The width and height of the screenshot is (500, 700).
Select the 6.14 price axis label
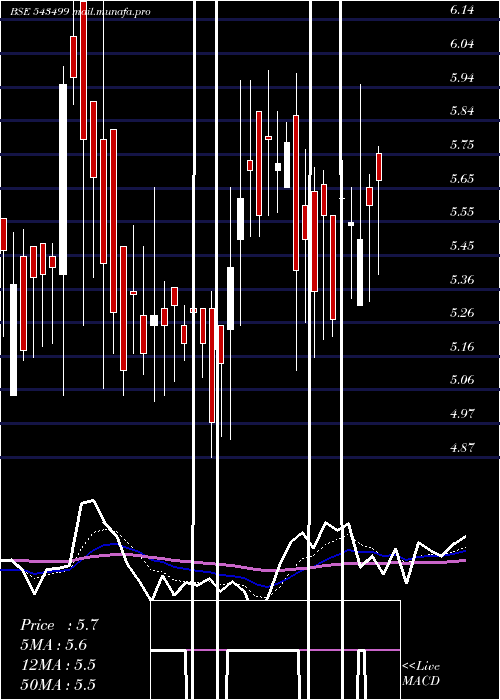pos(462,11)
